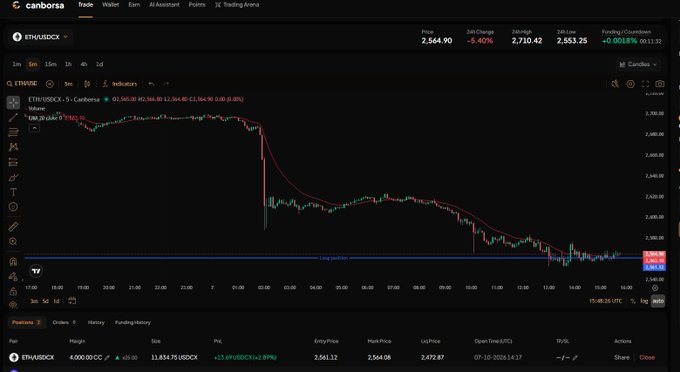Open the Trade menu

click(x=85, y=5)
